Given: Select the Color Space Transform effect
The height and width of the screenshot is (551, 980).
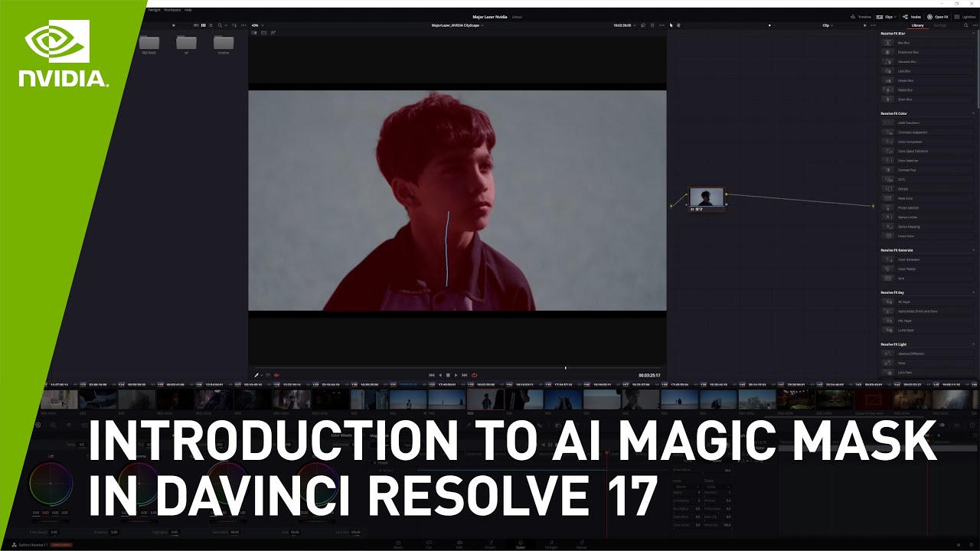Looking at the screenshot, I should click(927, 151).
